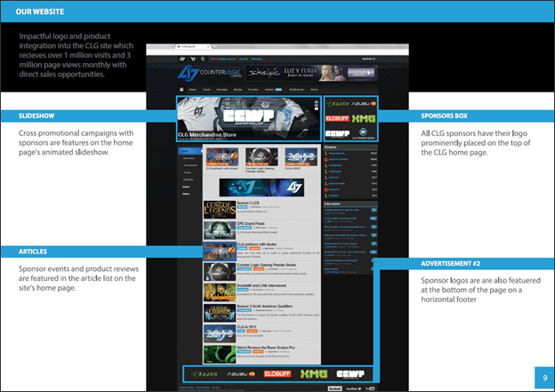Open the CLG in 2013 title in the article list
The image size is (555, 392).
click(246, 327)
